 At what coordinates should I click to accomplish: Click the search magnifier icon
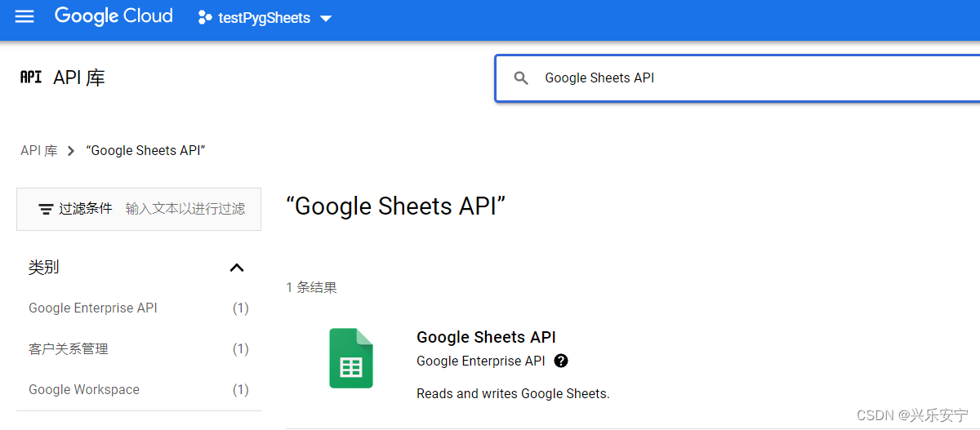[521, 78]
